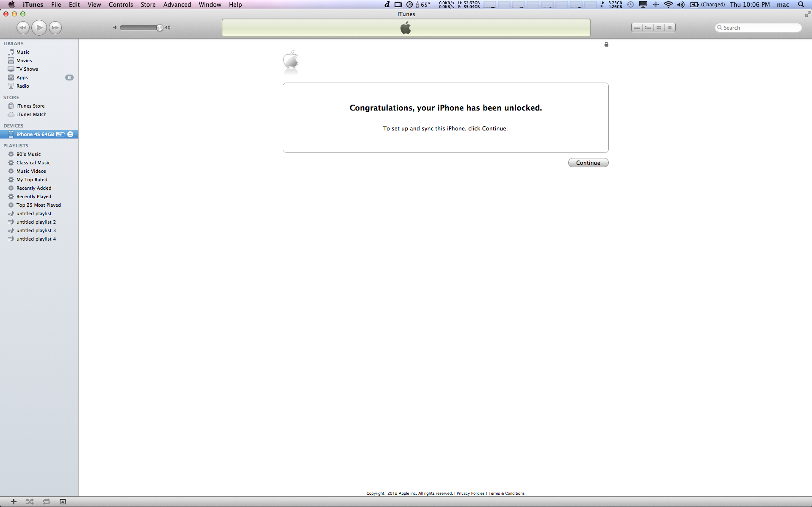Click the iPhone battery indicator icon
This screenshot has height=507, width=812.
click(x=61, y=134)
